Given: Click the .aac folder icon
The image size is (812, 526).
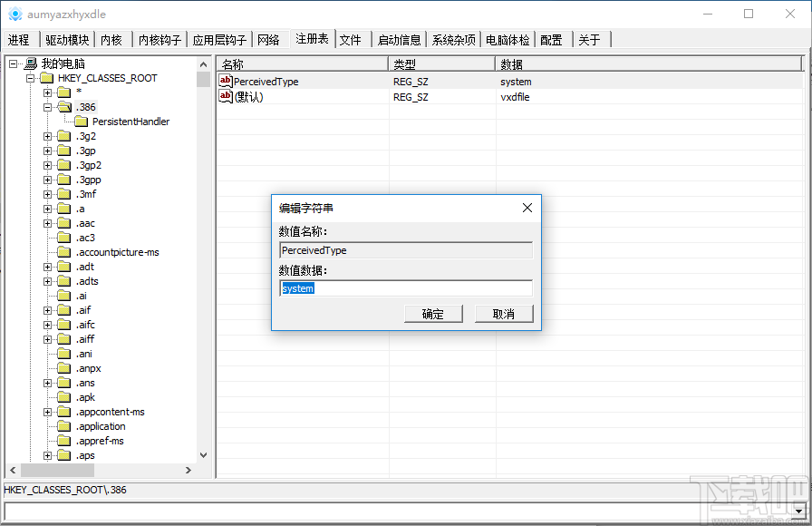Looking at the screenshot, I should (x=64, y=223).
